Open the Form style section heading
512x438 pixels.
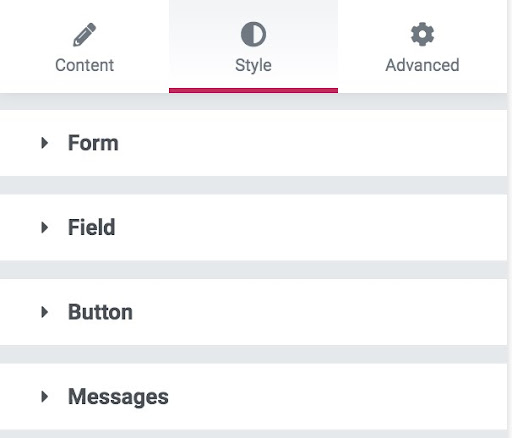pos(93,143)
